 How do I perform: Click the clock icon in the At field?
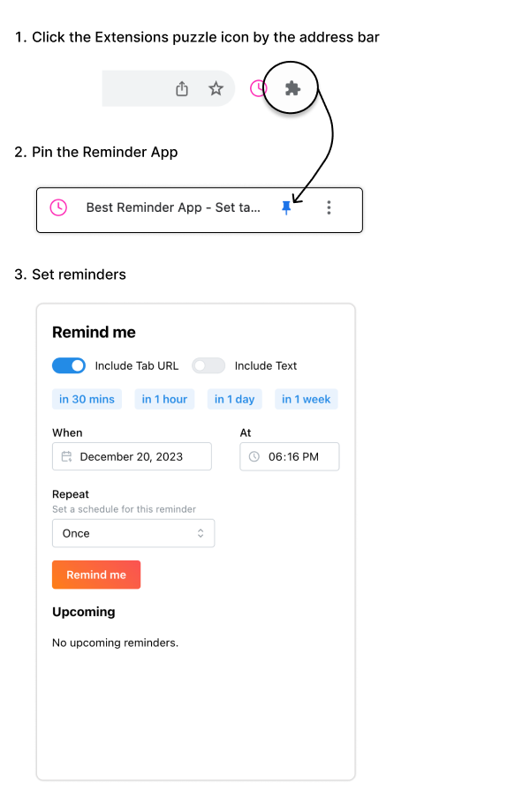click(x=254, y=456)
